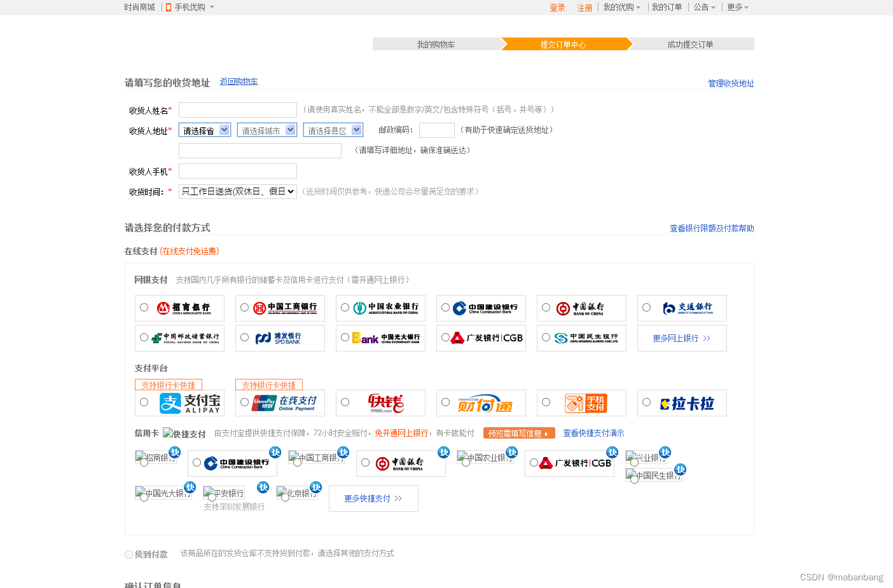Open 查看快捷支付演示 link
The height and width of the screenshot is (588, 893).
(593, 433)
